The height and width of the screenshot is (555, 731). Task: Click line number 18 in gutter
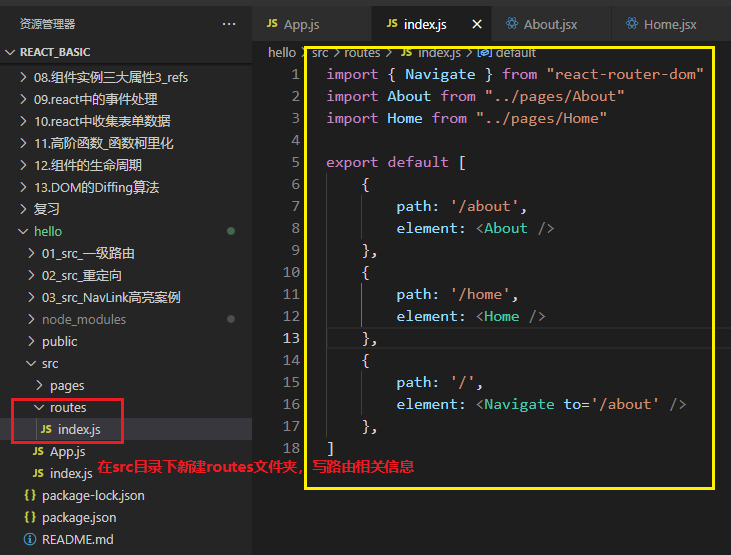coord(291,448)
